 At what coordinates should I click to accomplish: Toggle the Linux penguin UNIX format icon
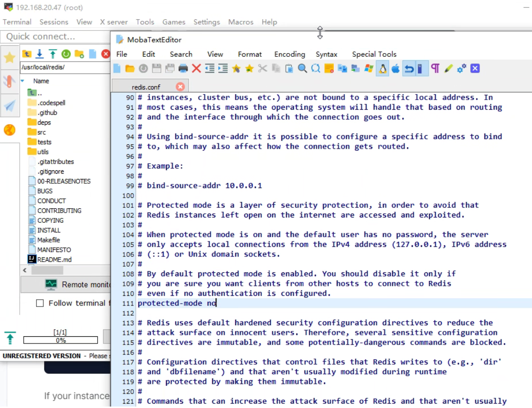coord(382,69)
